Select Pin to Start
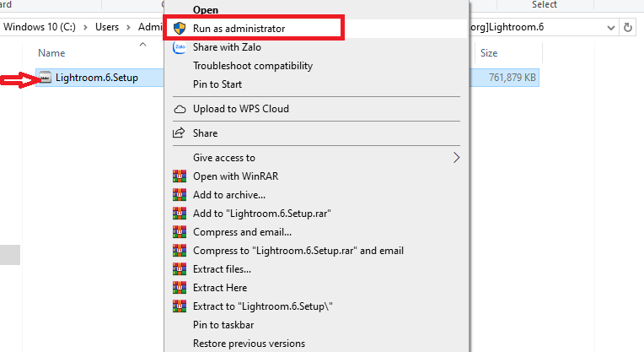 [217, 84]
